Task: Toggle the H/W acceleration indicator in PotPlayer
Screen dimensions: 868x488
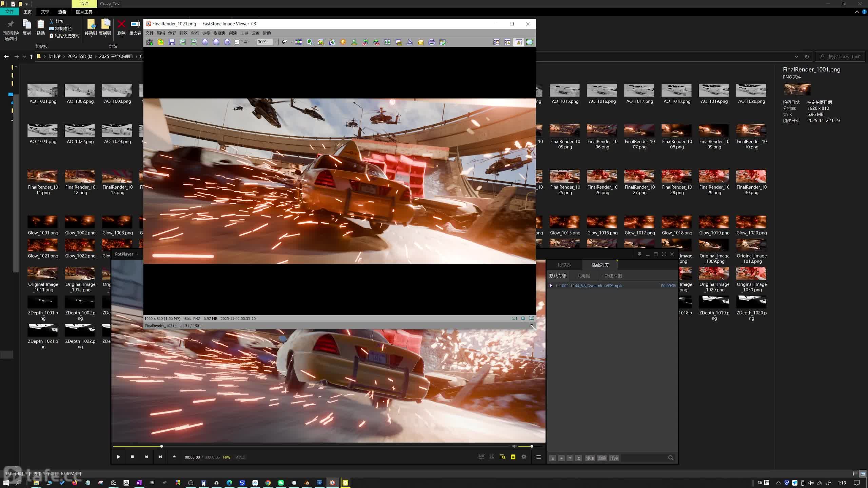Action: pyautogui.click(x=226, y=457)
